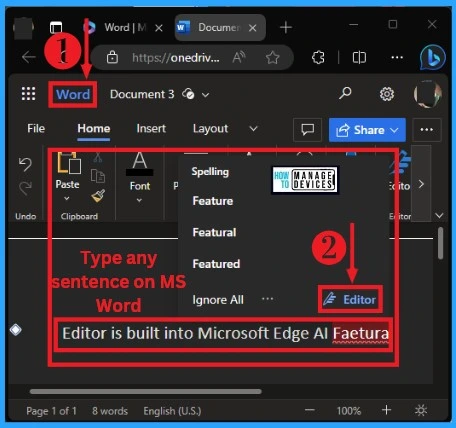This screenshot has height=428, width=456.
Task: Click the Cut scissors icon
Action: point(98,157)
